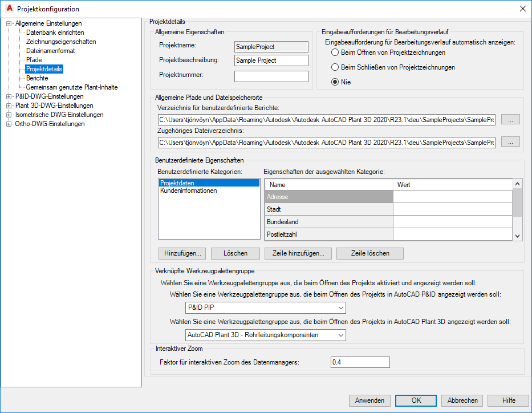Open Hilfe for this dialog
The height and width of the screenshot is (413, 532).
[508, 401]
